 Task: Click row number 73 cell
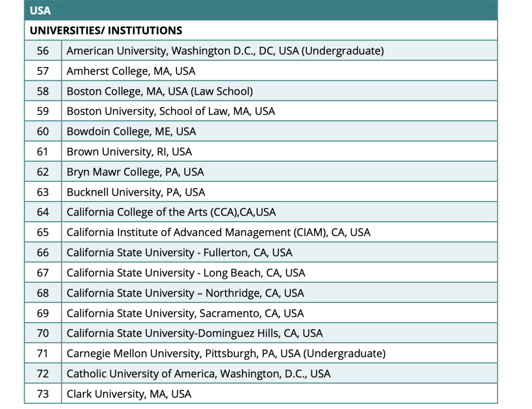pos(43,394)
